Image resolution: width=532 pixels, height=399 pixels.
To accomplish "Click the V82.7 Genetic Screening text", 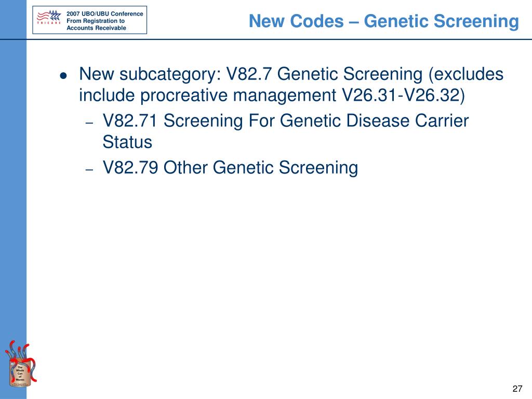I will [x=324, y=74].
